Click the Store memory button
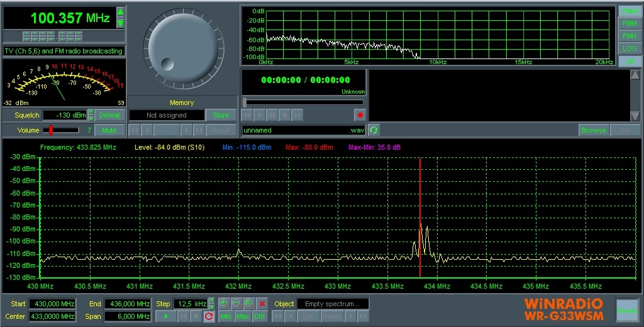644x327 pixels. point(221,115)
